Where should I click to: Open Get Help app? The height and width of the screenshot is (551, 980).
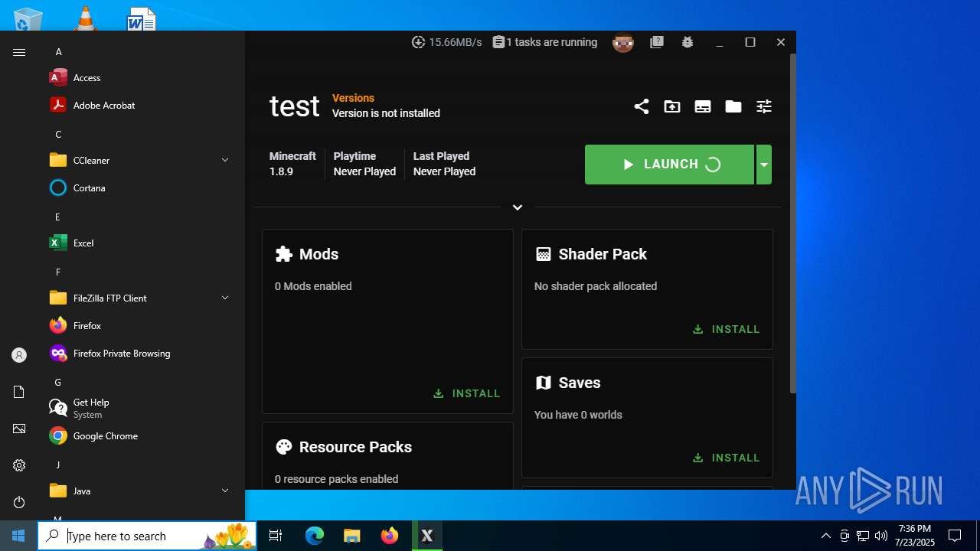coord(141,408)
